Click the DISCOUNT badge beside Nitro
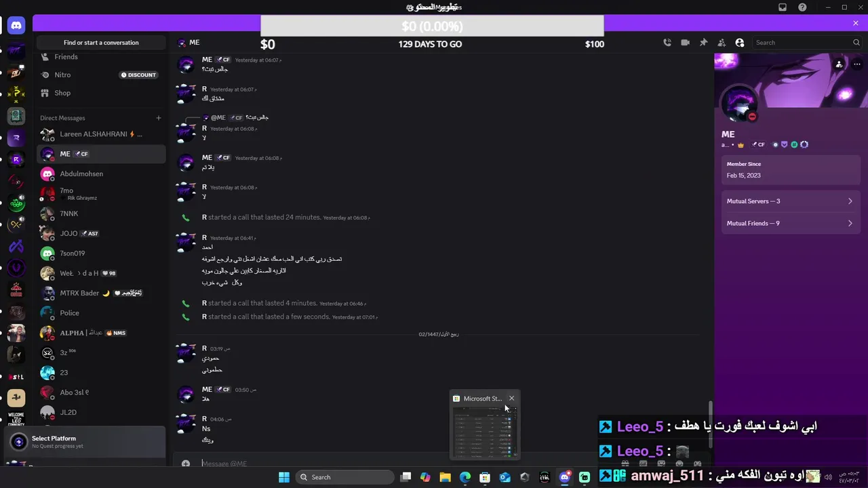This screenshot has width=868, height=488. (138, 75)
